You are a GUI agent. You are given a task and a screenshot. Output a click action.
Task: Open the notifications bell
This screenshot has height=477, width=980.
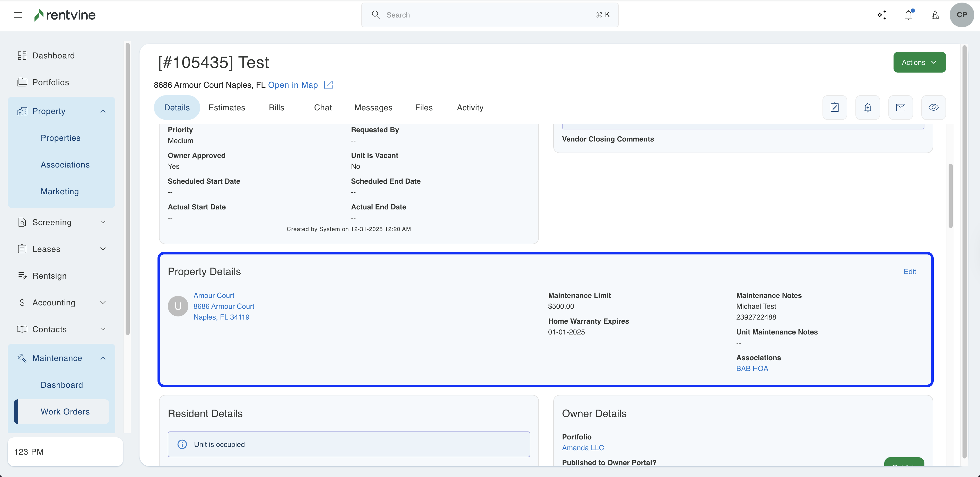908,15
